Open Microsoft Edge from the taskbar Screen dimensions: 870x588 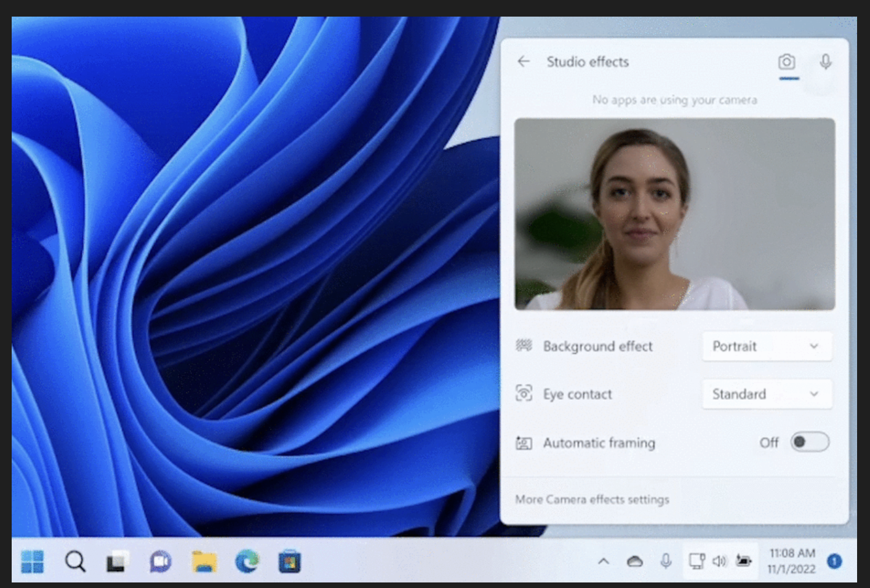tap(246, 561)
